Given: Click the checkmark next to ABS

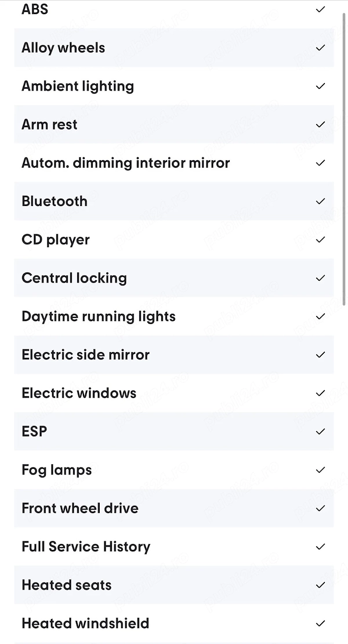Looking at the screenshot, I should pos(321,9).
